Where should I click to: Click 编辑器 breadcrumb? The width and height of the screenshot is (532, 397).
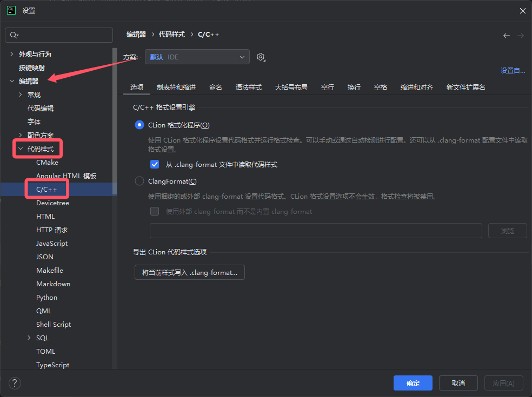[136, 35]
